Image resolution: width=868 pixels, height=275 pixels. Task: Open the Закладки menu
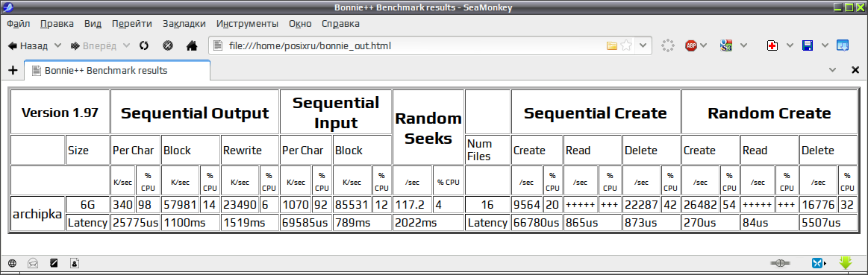(184, 24)
